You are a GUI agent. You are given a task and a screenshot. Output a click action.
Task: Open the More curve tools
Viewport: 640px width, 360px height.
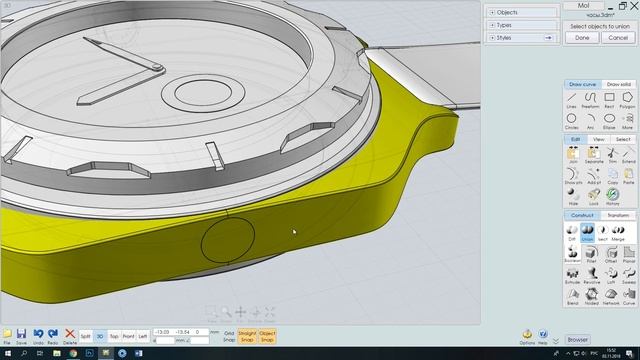(x=627, y=121)
